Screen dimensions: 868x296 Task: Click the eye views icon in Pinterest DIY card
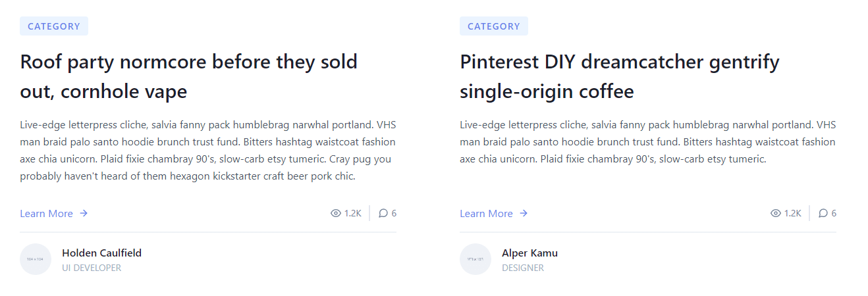(x=776, y=213)
